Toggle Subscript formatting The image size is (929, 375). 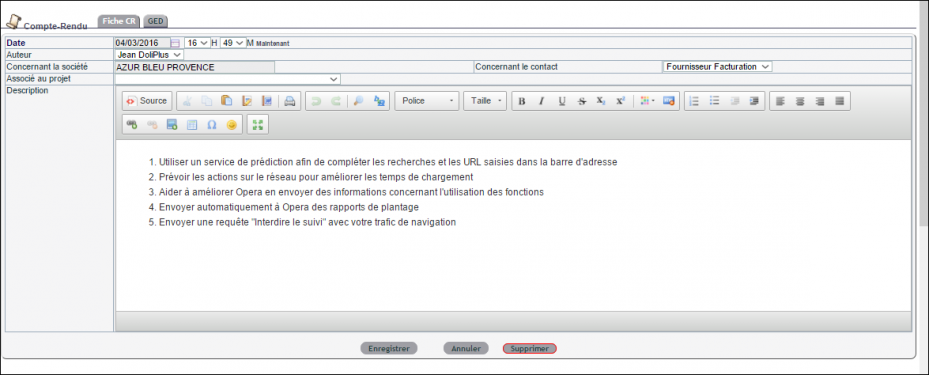coord(601,101)
